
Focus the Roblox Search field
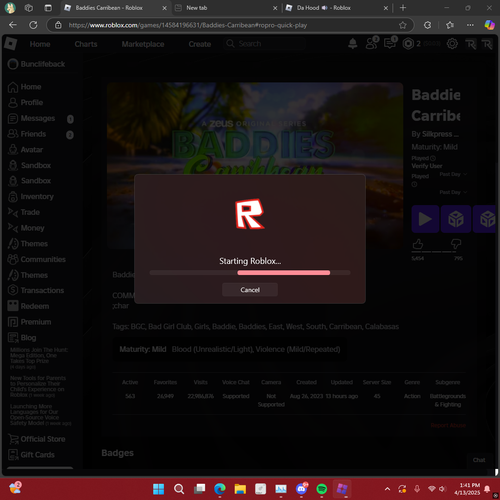[x=264, y=44]
